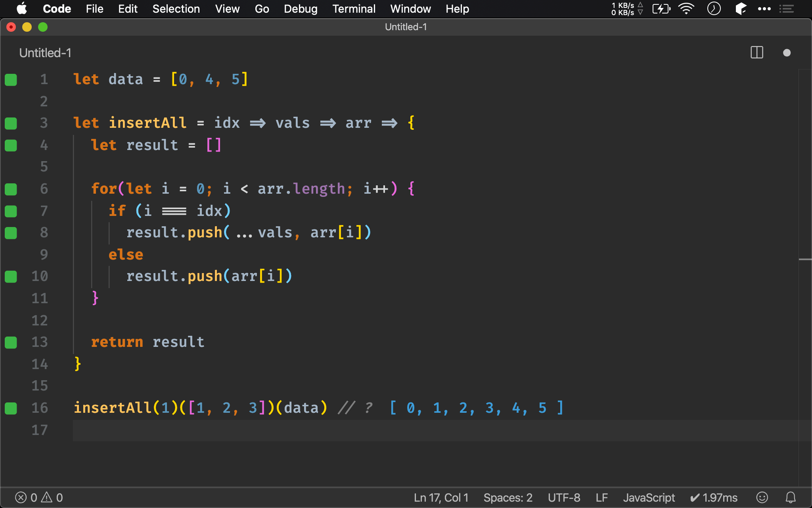Screen dimensions: 812x508
Task: Open the View menu
Action: pos(227,9)
